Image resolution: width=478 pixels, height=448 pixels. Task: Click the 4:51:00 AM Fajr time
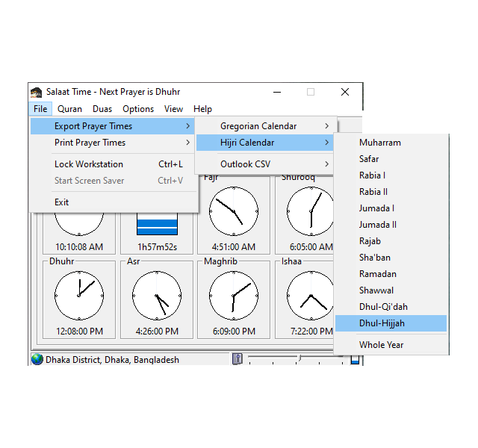coord(234,247)
